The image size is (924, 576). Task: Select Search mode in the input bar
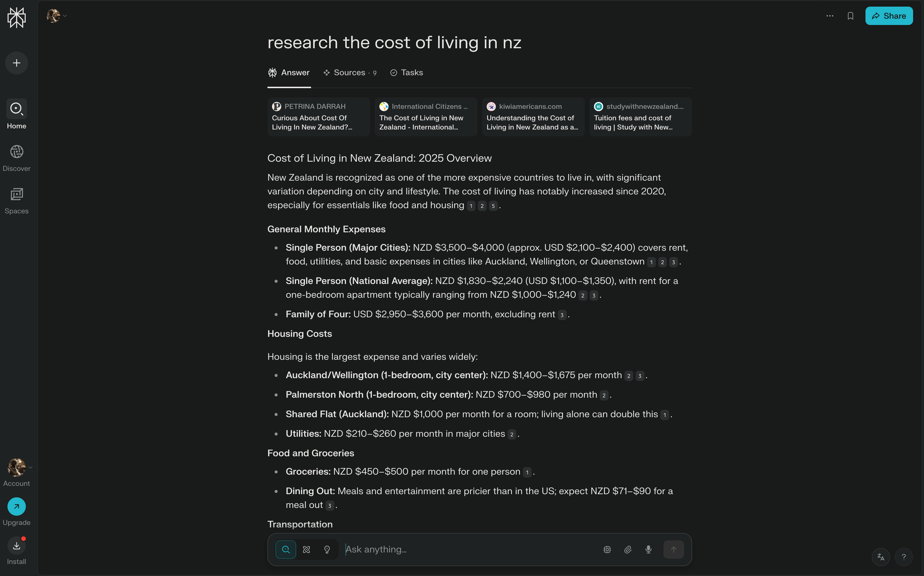click(286, 549)
